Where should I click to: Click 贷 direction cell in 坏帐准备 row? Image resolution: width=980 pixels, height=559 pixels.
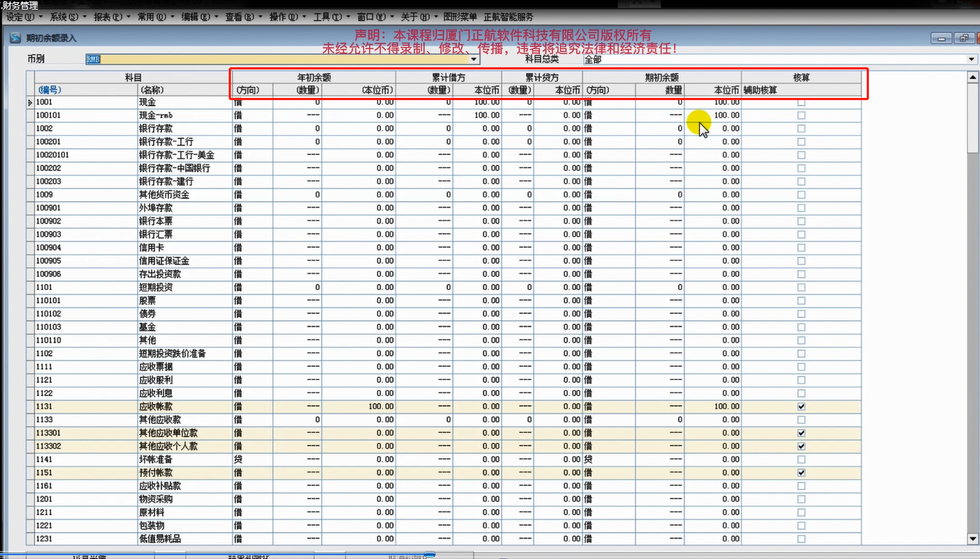pos(253,460)
